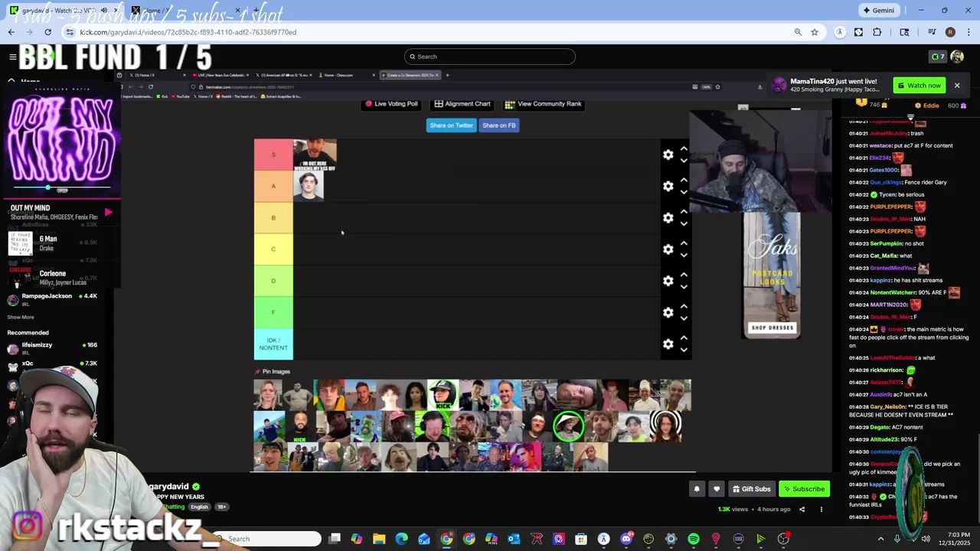Click the Watch now button
Image resolution: width=980 pixels, height=551 pixels.
pyautogui.click(x=919, y=85)
